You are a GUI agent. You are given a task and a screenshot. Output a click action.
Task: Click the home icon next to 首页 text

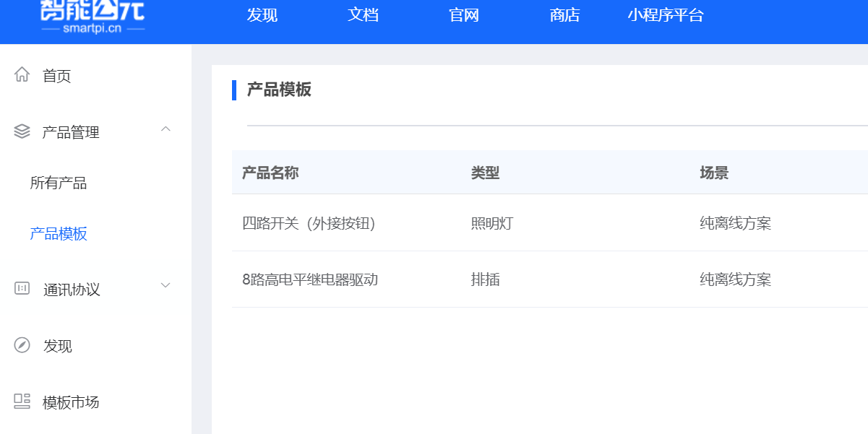point(21,75)
